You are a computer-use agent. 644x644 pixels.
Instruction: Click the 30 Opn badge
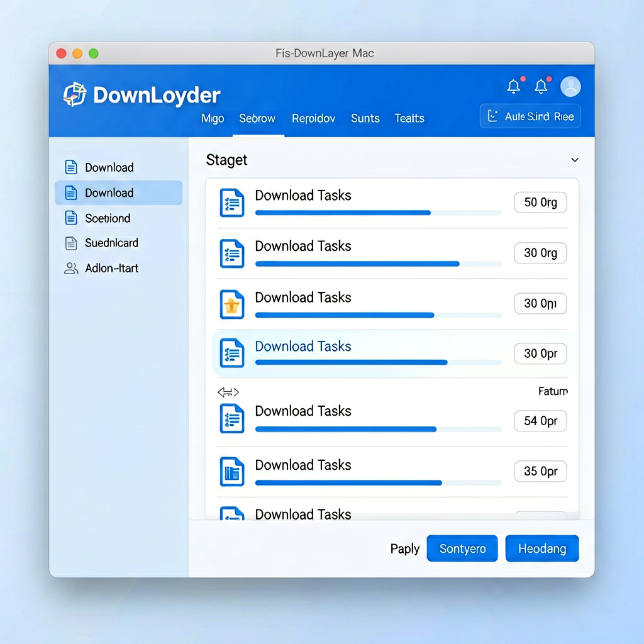(x=540, y=304)
